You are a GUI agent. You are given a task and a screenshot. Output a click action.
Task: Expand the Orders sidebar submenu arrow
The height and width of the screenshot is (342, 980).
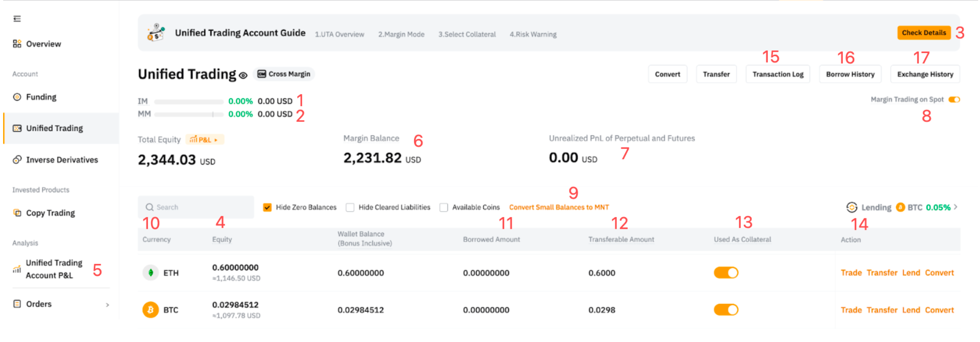click(107, 305)
